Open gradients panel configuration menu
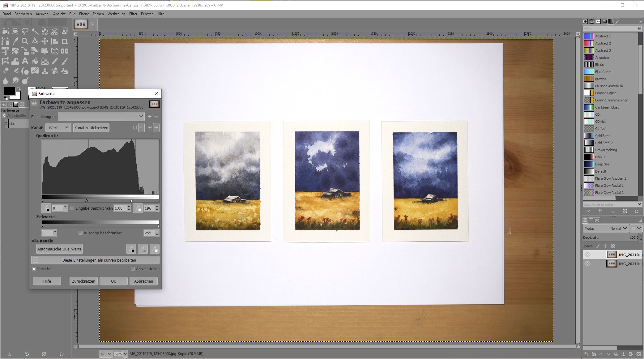644x359 pixels. 641,21
